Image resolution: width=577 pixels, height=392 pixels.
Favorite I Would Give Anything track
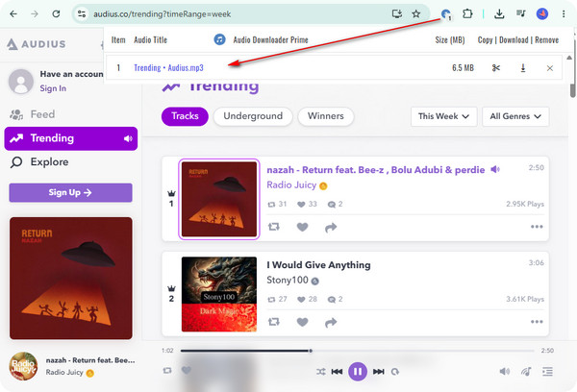tap(302, 322)
